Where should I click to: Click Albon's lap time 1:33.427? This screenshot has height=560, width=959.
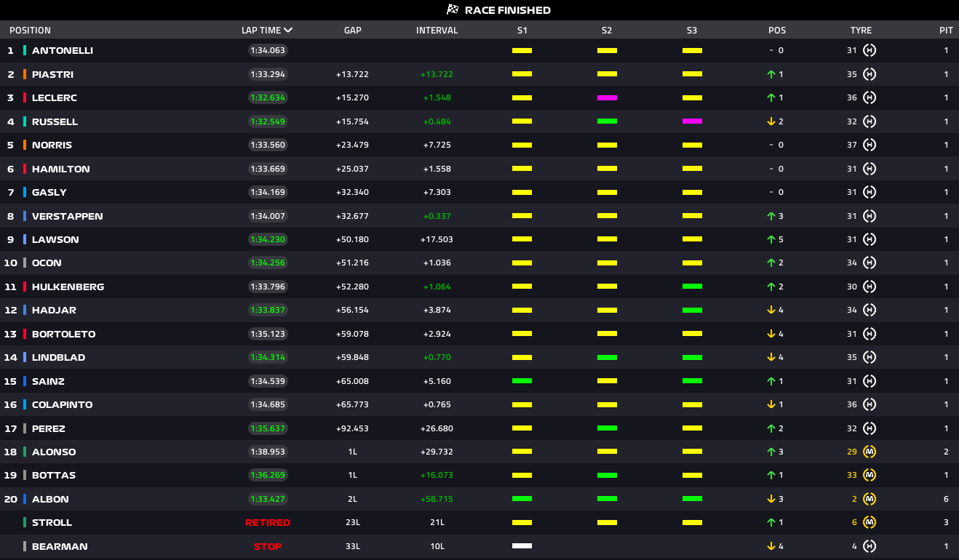coord(268,499)
